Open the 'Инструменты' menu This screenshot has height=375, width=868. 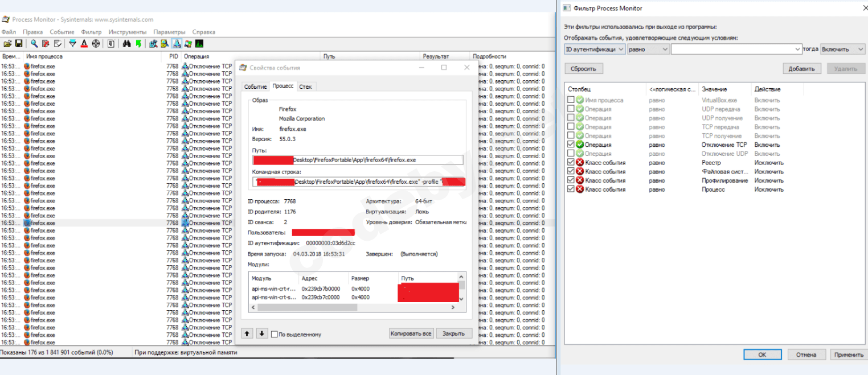127,32
